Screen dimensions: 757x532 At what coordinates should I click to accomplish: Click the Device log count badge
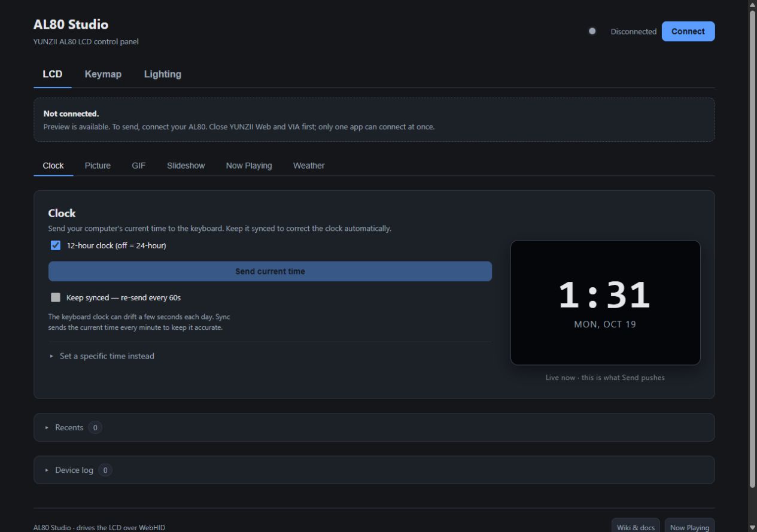[x=105, y=470]
